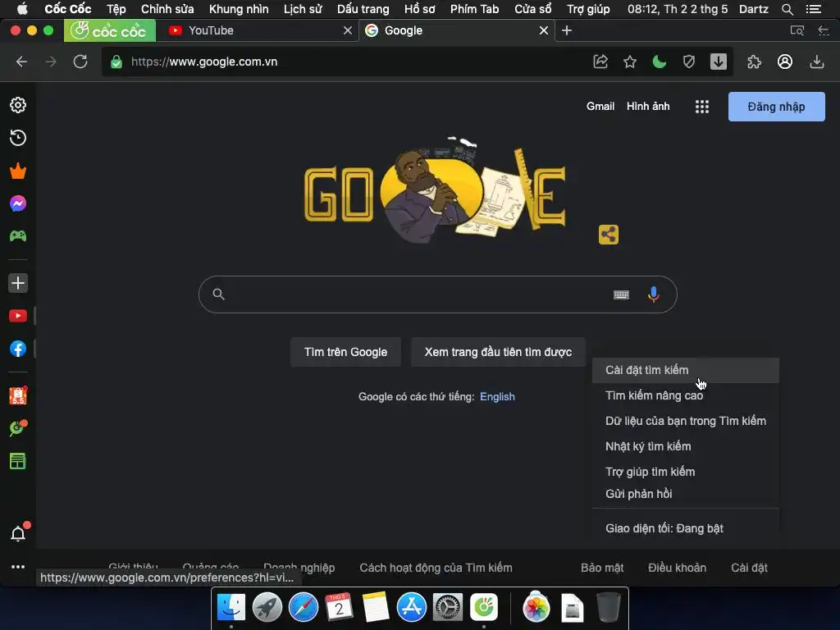Open Gmail link
840x630 pixels.
(x=600, y=107)
